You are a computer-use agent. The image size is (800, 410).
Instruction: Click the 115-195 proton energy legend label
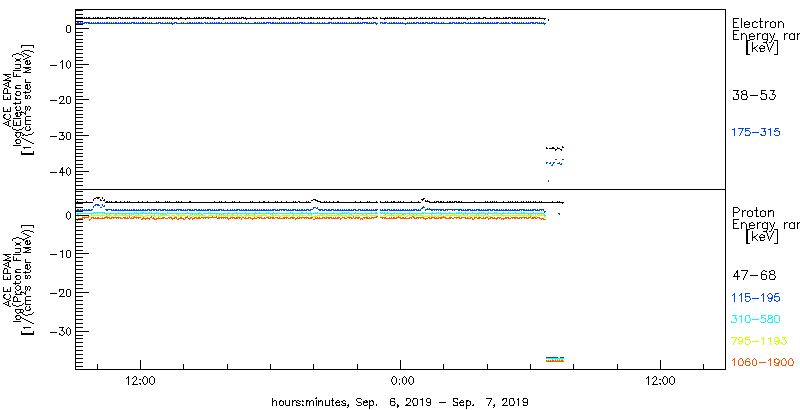tap(756, 297)
